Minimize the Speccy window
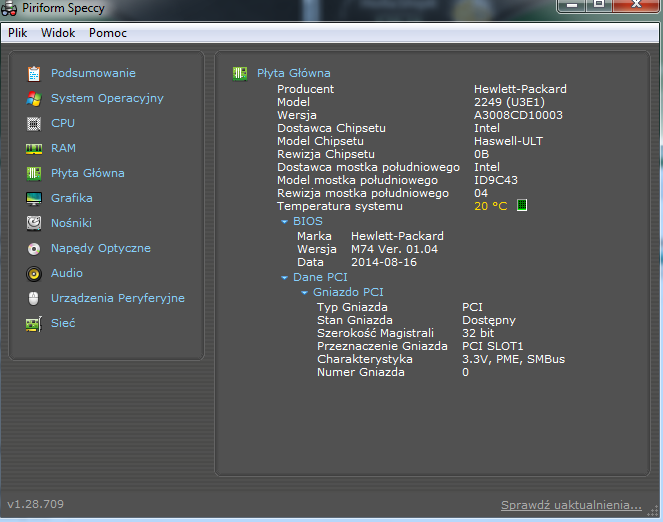Screen dimensions: 663x522 point(572,5)
